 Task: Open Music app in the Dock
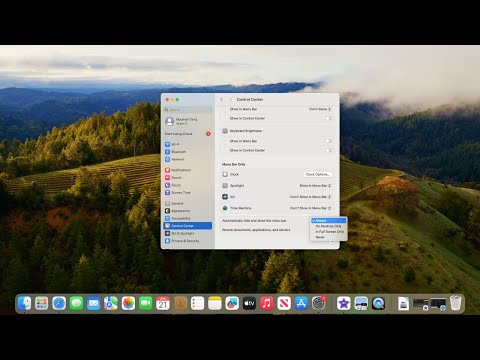coord(267,303)
